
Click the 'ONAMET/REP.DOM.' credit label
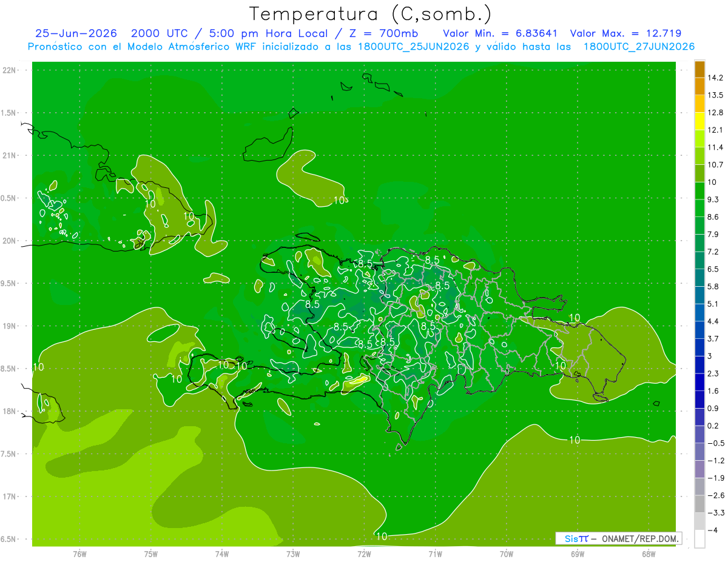pos(639,538)
